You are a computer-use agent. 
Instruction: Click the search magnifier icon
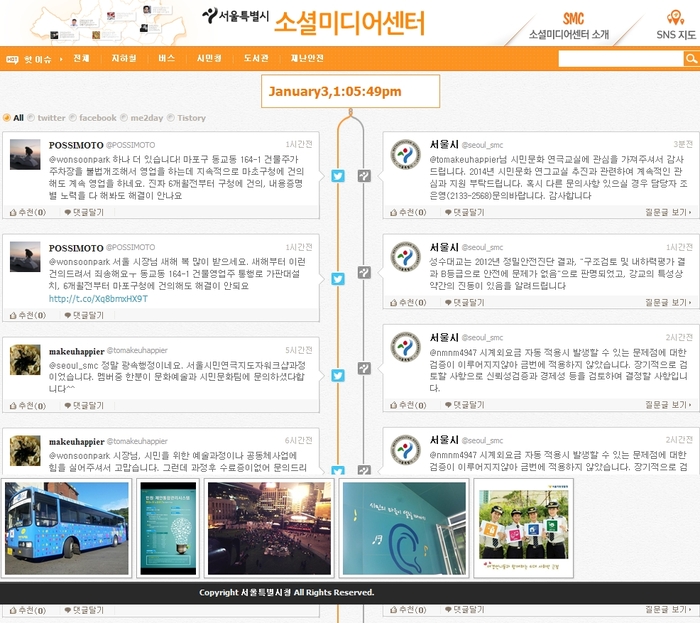(x=691, y=59)
